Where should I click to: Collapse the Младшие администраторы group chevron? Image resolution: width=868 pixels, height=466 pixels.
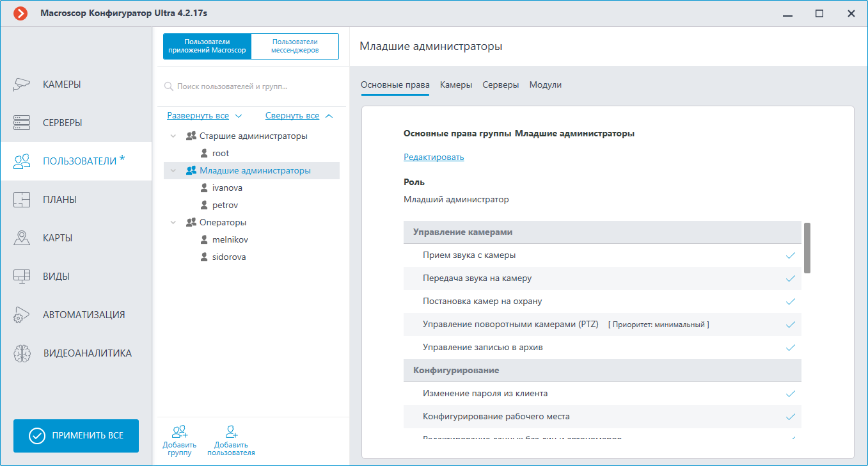173,171
